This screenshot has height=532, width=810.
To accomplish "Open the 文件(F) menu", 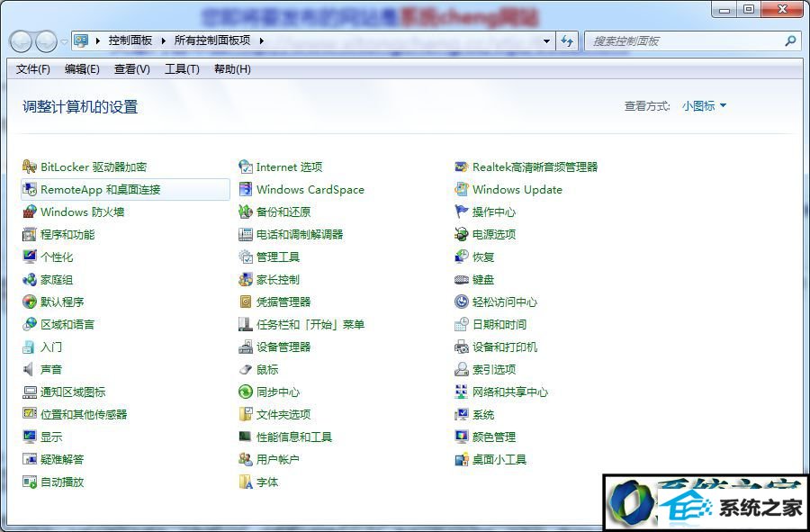I will click(x=33, y=69).
